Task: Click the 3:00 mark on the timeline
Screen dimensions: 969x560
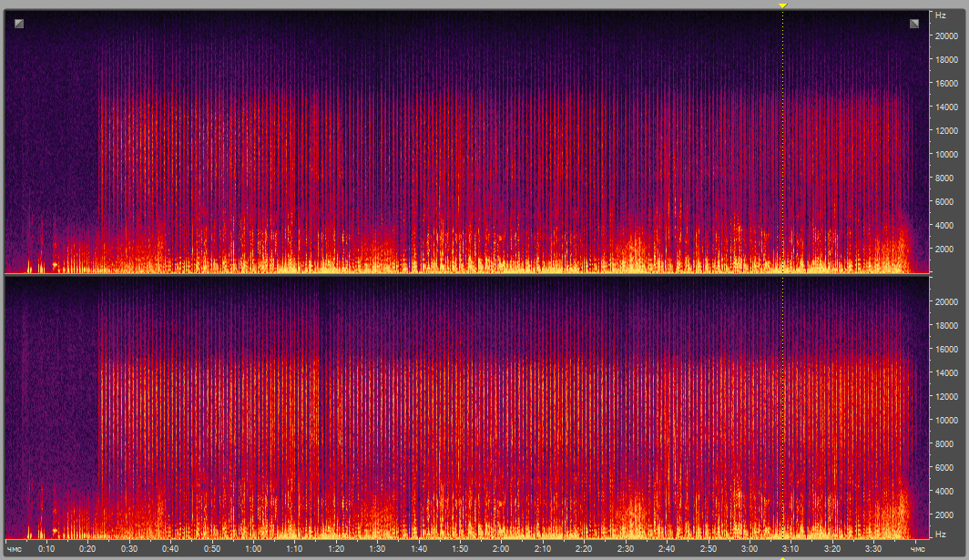Action: [749, 549]
